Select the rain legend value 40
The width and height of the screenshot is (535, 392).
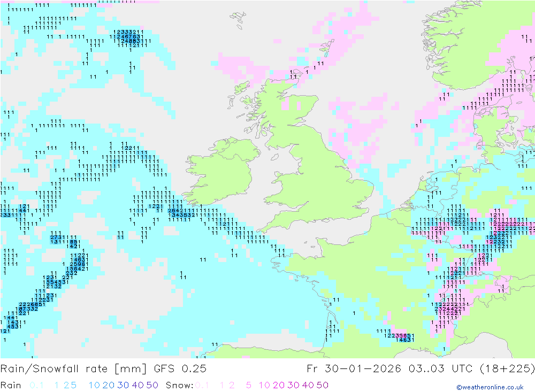tap(138, 385)
